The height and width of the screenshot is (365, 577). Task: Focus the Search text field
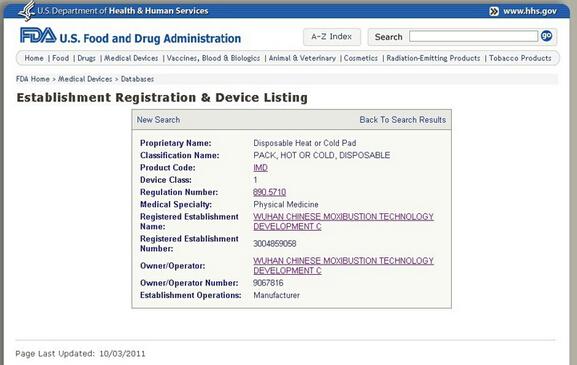pos(473,36)
